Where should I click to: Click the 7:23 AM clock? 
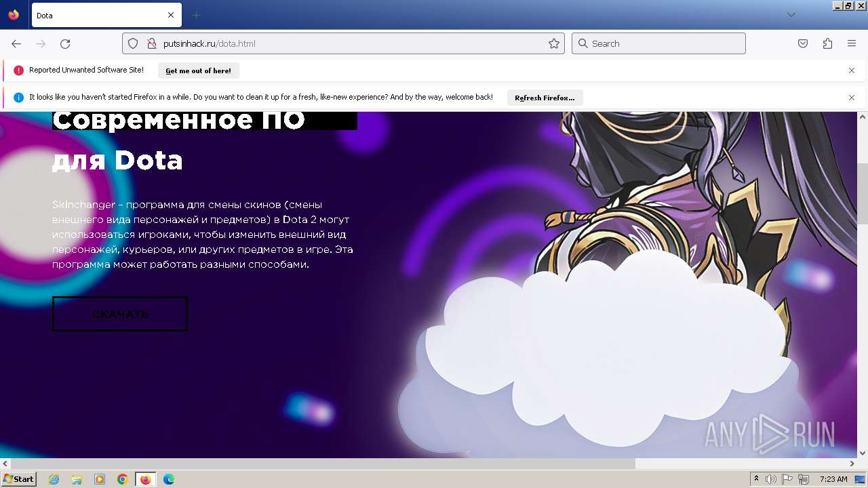833,479
